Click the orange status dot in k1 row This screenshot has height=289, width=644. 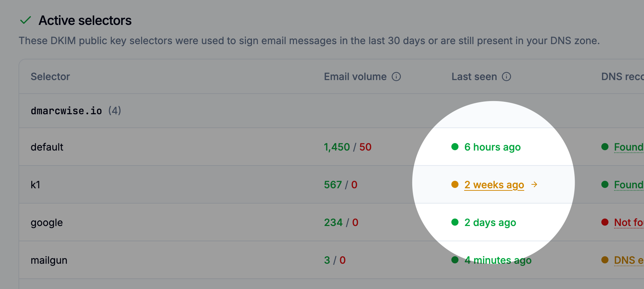[455, 184]
